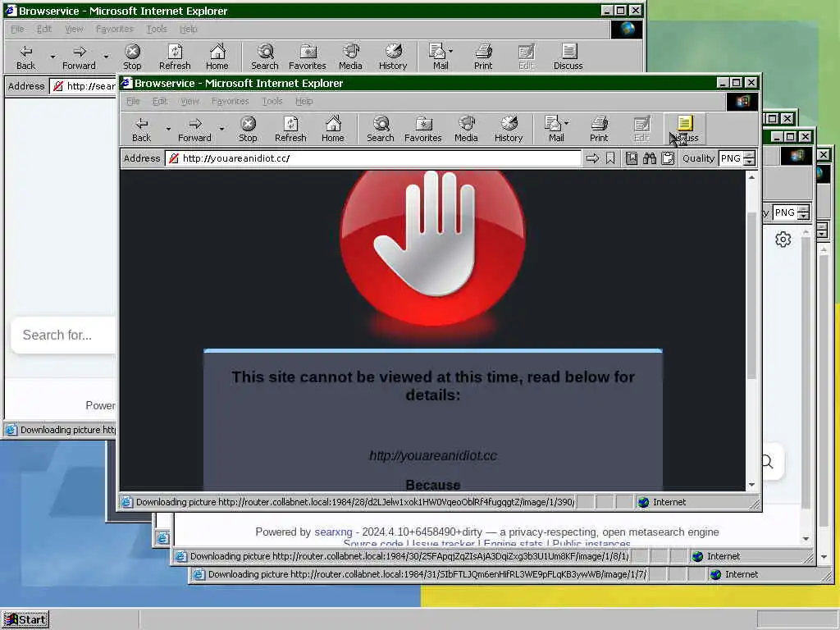Open History pane in the front window
Image resolution: width=840 pixels, height=630 pixels.
pos(509,130)
